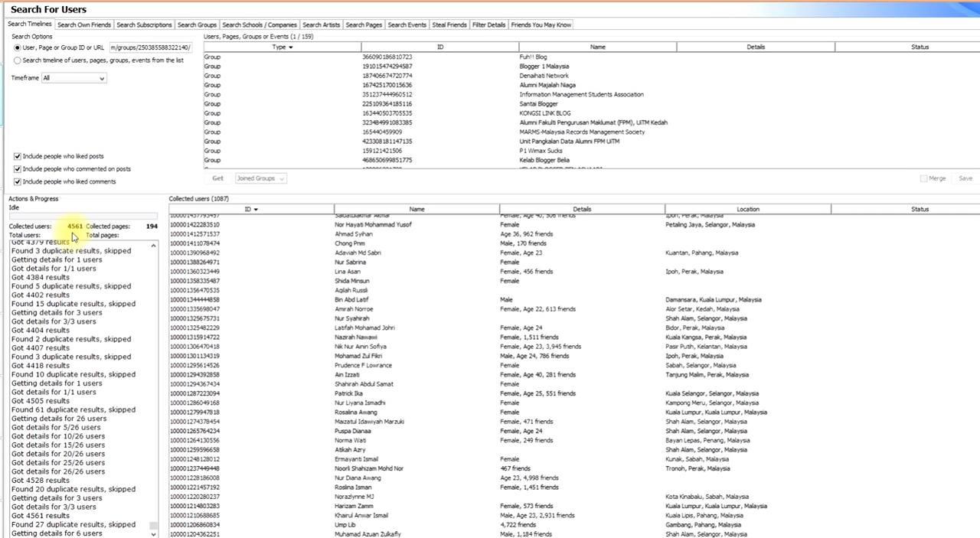
Task: Click the progress bar under Idle
Action: (x=83, y=217)
